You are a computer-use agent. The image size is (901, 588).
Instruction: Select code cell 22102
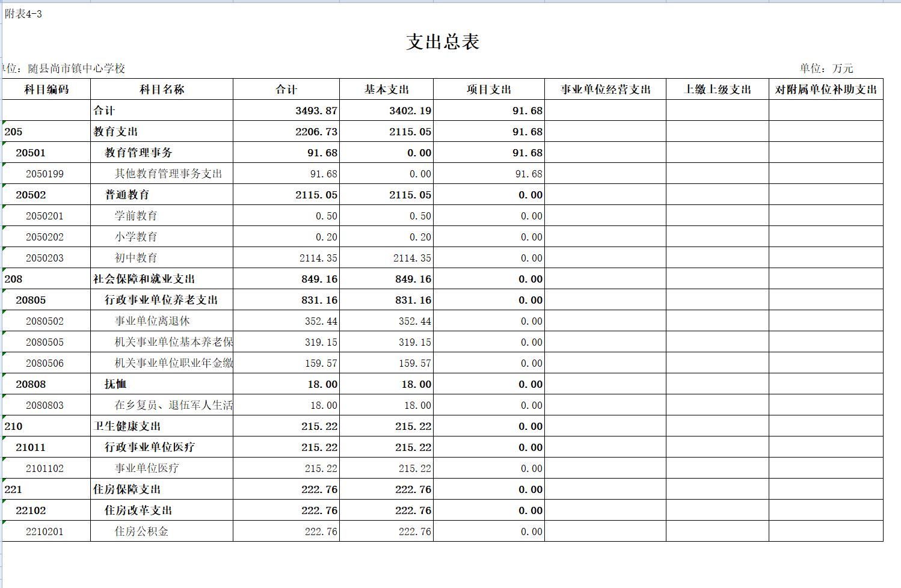(46, 510)
